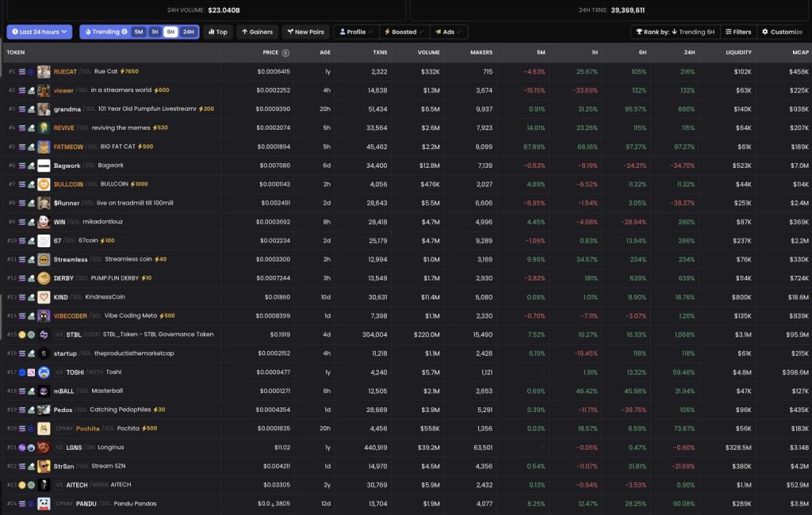Click the Boosted lightning icon
The image size is (812, 515).
point(386,32)
